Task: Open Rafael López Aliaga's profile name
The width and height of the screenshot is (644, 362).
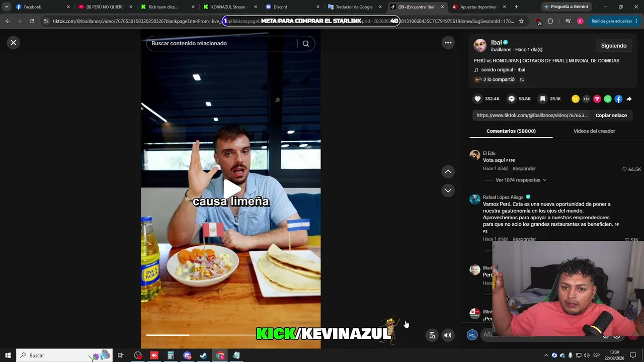Action: click(x=503, y=197)
